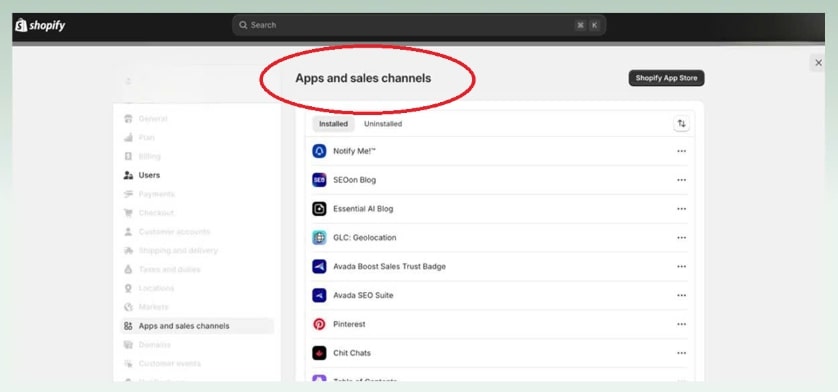Open the Pinterest app name
Screen dimensions: 838x392
pos(349,325)
